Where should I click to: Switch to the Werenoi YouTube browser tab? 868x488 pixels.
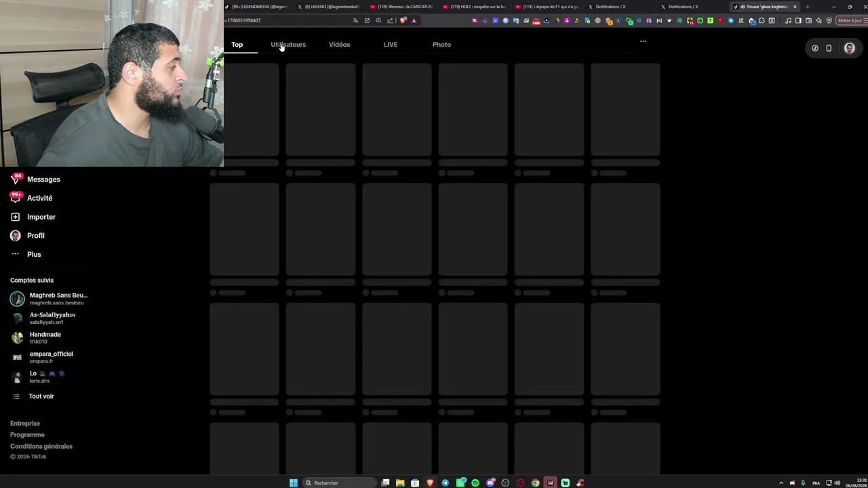pos(403,7)
